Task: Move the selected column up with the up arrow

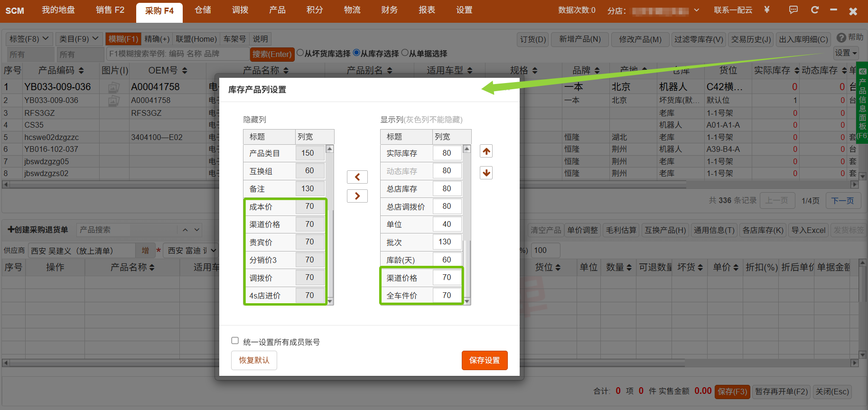Action: pos(486,151)
